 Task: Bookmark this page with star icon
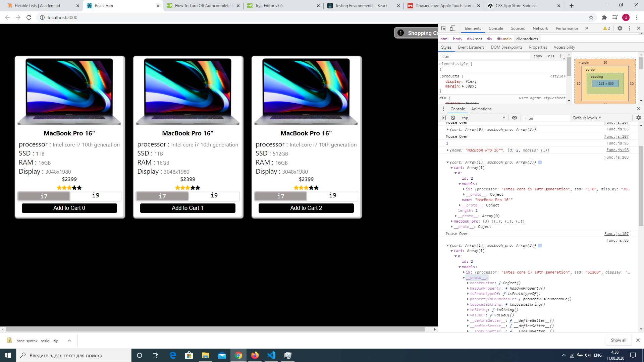591,17
